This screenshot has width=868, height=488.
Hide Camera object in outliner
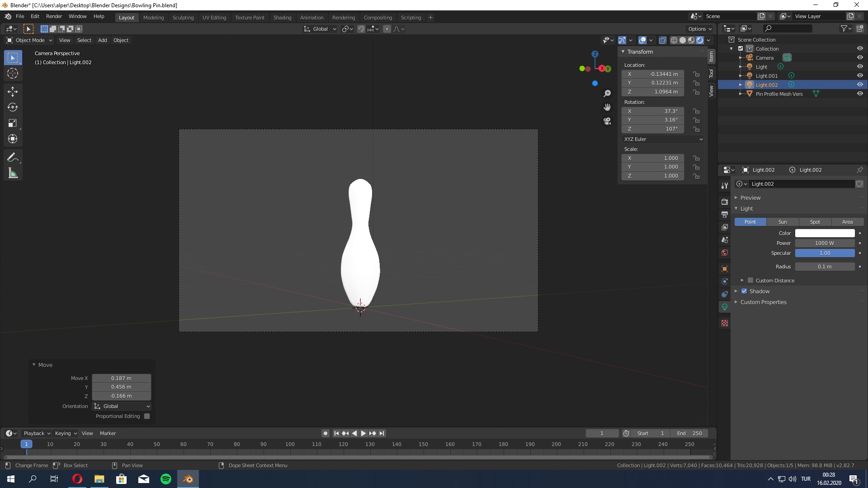(x=860, y=58)
